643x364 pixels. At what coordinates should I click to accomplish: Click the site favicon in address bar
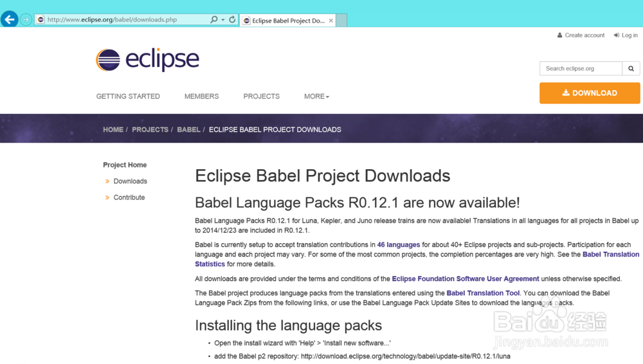pyautogui.click(x=41, y=19)
